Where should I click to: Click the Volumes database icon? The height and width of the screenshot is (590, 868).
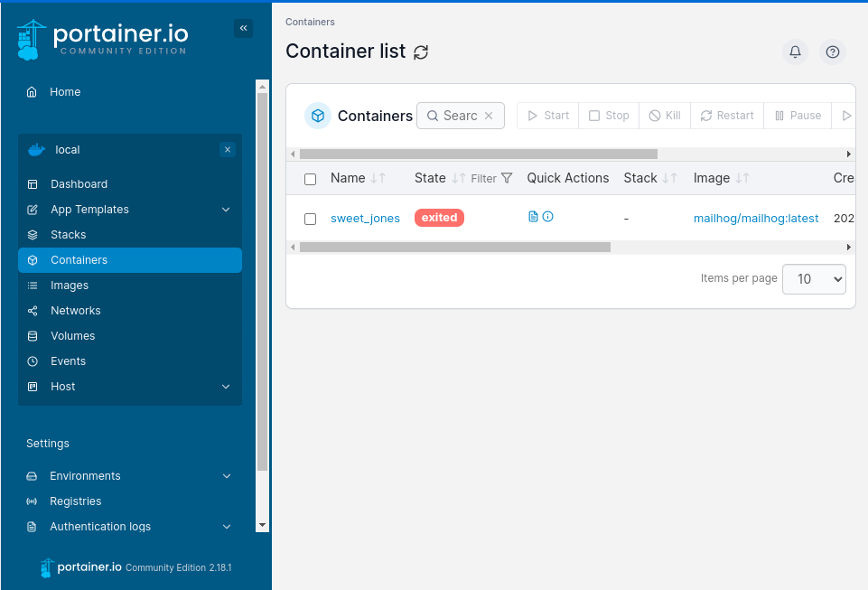[33, 336]
